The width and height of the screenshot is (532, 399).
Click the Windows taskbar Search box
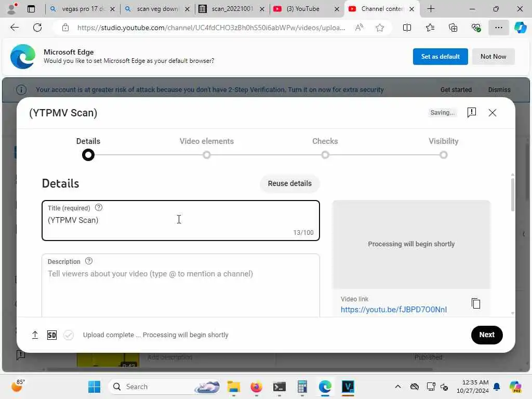click(164, 387)
